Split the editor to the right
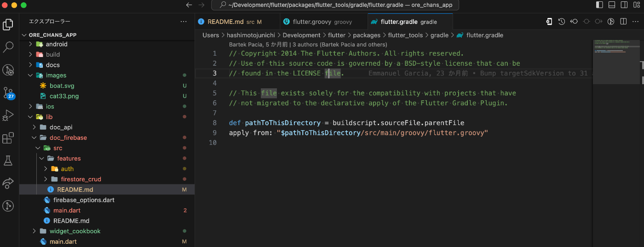 pos(623,22)
